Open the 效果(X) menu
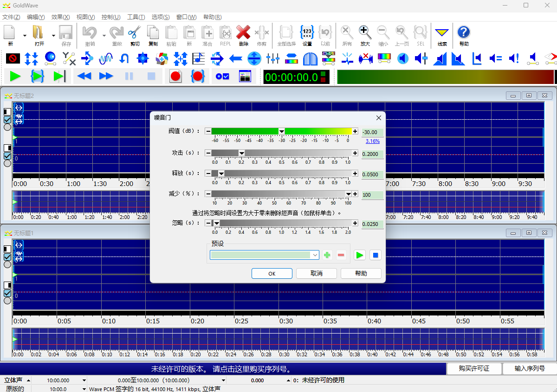The image size is (557, 392). tap(60, 17)
